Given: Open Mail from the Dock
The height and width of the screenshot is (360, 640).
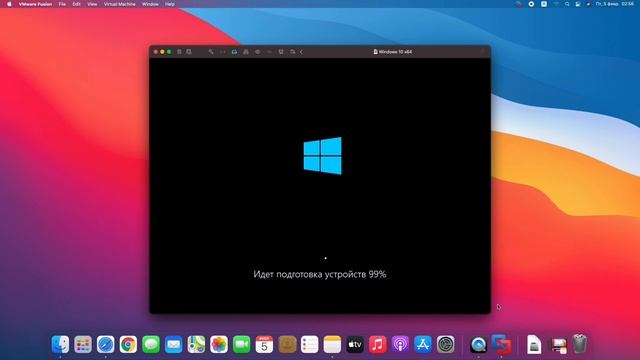Looking at the screenshot, I should click(173, 344).
